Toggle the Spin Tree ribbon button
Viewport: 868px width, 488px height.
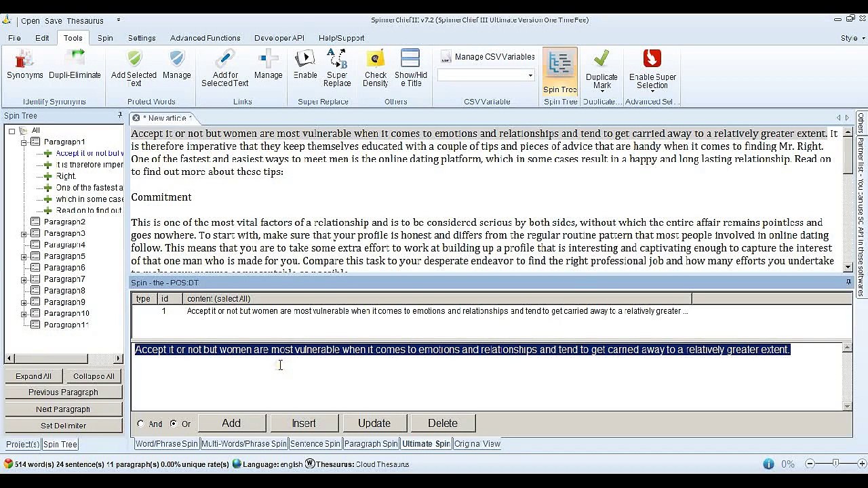[560, 72]
